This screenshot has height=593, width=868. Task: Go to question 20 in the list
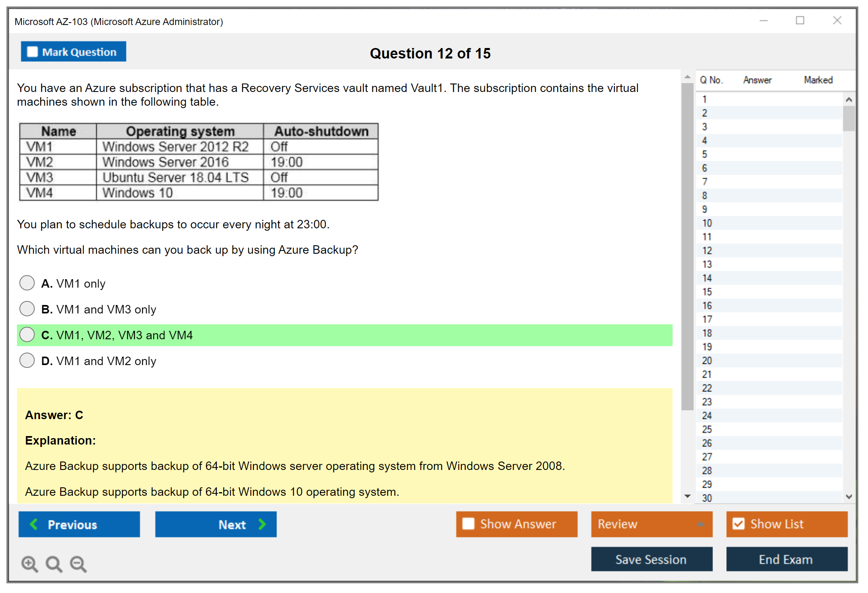tap(707, 361)
